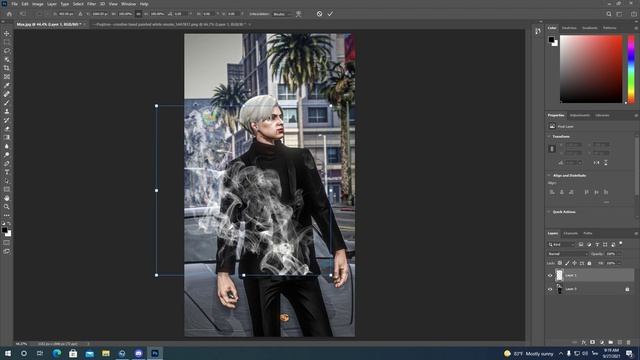Collapse the Align and Distribute section
The image size is (640, 360).
pyautogui.click(x=549, y=176)
